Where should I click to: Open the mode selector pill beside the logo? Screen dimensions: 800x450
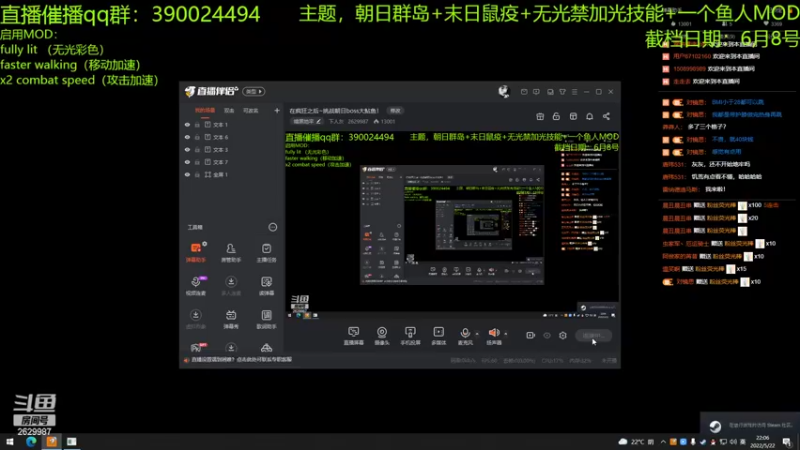(x=254, y=91)
